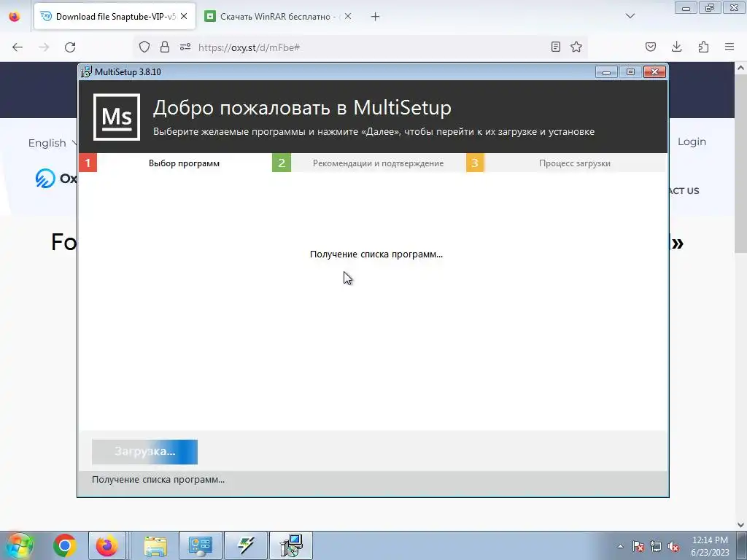
Task: Bookmark this page with star icon
Action: coord(576,47)
